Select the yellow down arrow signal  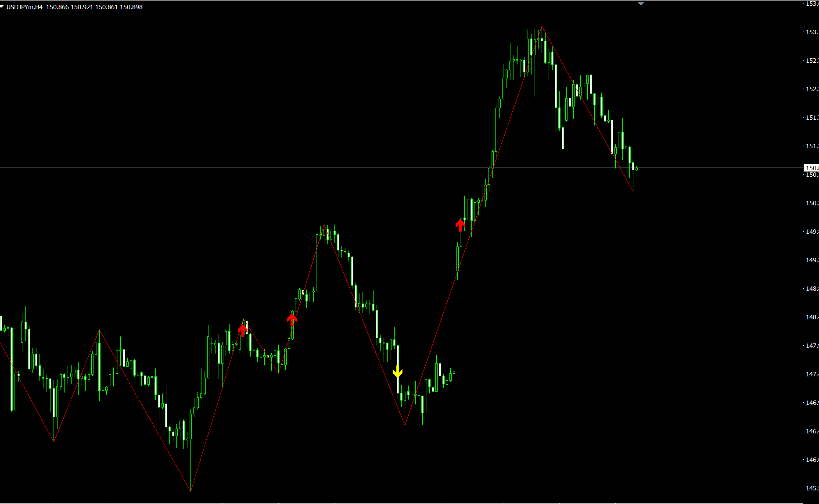pos(397,372)
